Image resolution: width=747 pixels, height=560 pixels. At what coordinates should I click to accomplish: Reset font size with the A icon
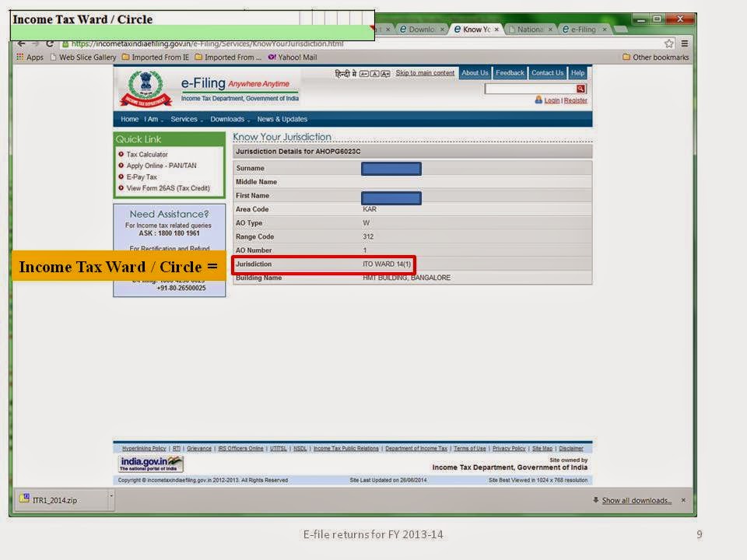click(x=374, y=73)
